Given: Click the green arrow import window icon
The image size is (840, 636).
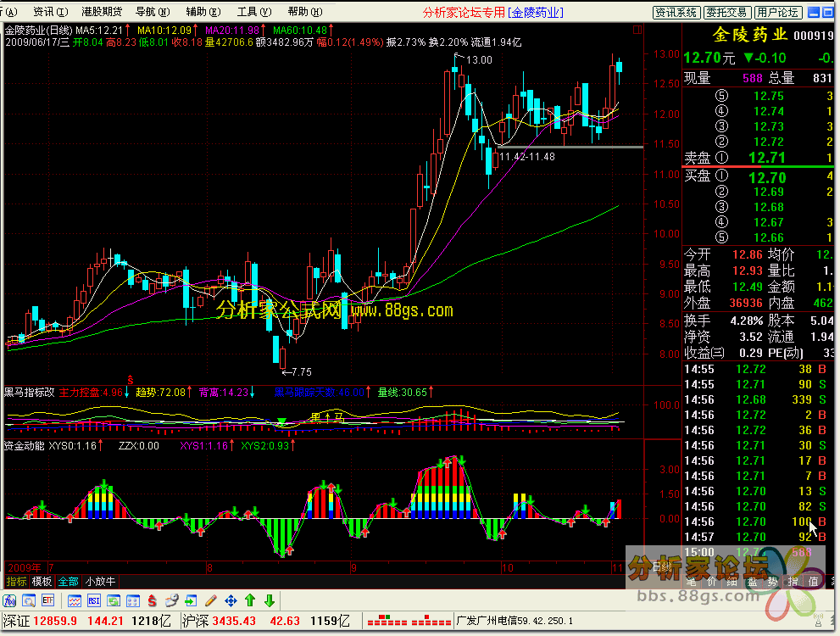Looking at the screenshot, I should click(191, 600).
